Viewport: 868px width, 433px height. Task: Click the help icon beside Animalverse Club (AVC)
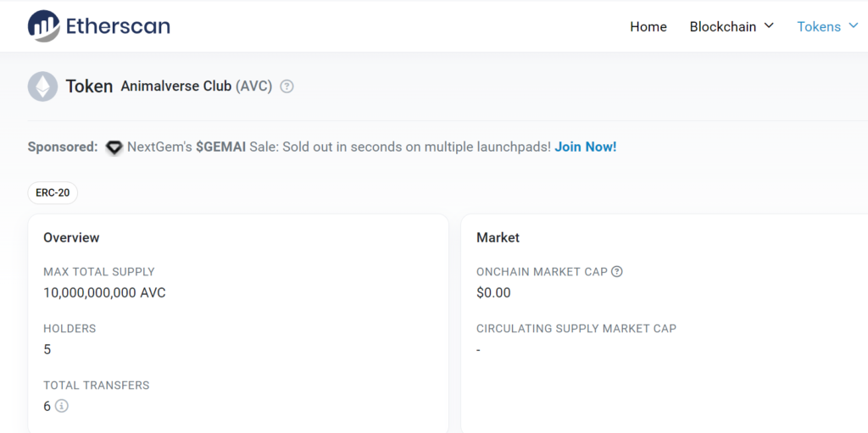point(287,86)
